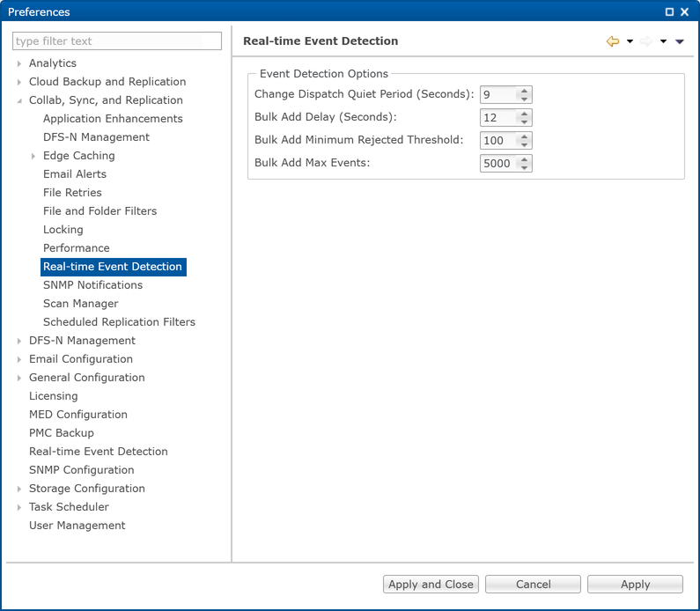Expand the General Configuration node
700x611 pixels.
19,378
